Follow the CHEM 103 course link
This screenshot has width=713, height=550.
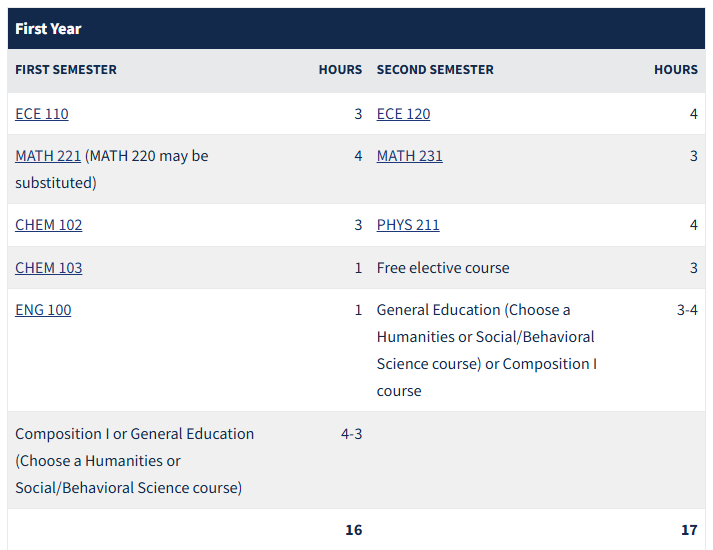click(x=49, y=268)
